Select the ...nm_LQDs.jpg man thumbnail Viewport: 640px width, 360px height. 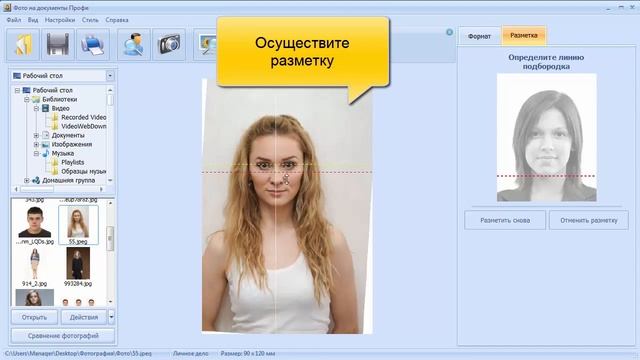35,222
